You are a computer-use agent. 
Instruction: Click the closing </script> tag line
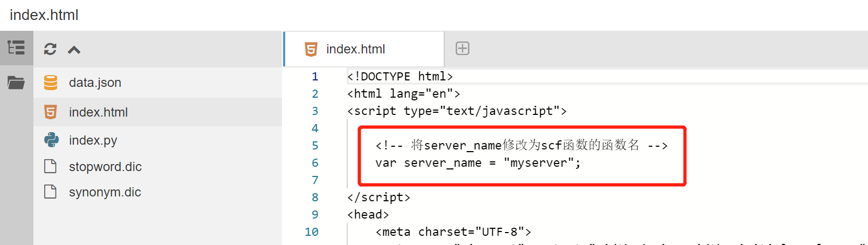379,198
